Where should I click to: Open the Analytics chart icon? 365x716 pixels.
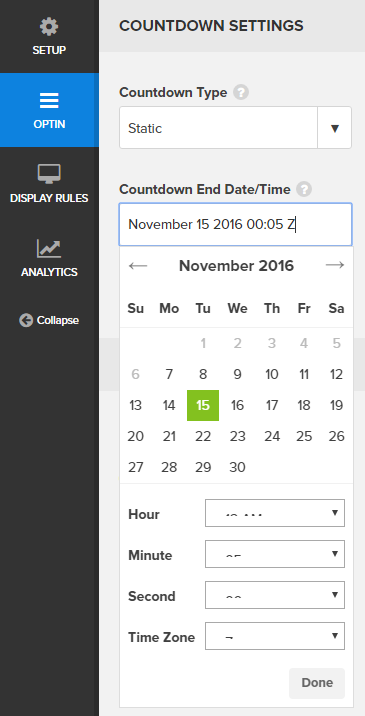49,248
